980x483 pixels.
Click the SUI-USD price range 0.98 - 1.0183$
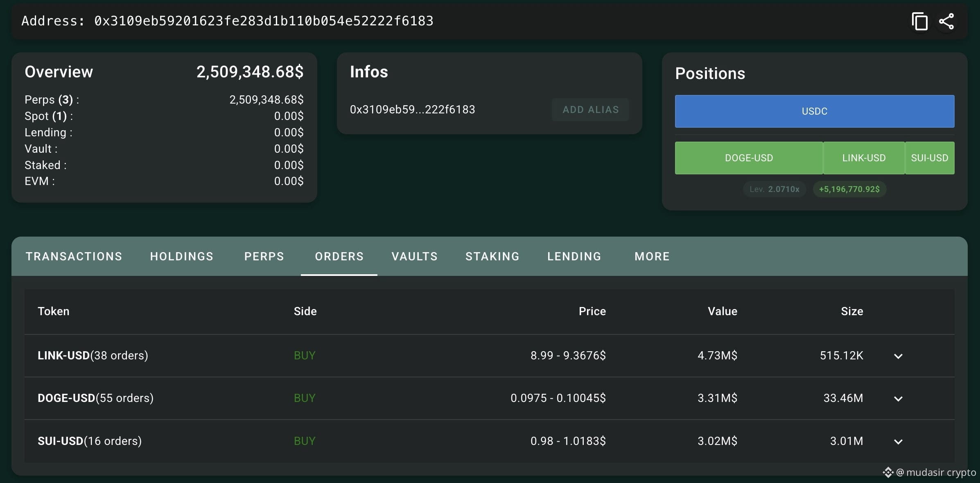[x=568, y=441]
